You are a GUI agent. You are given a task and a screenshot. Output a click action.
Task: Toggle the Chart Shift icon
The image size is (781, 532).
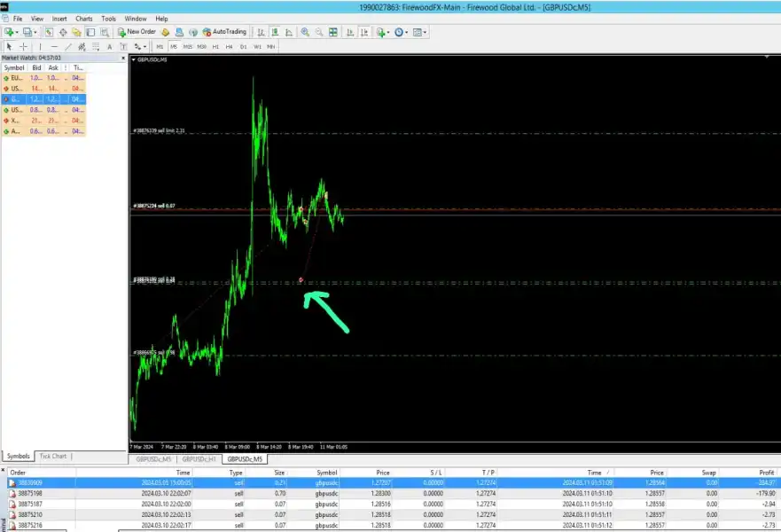pos(364,32)
